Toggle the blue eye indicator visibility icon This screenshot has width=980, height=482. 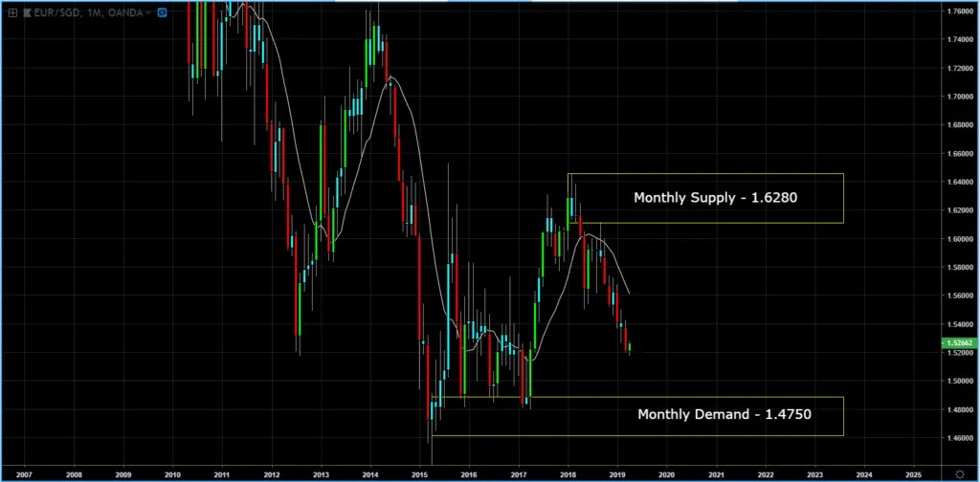pos(163,11)
